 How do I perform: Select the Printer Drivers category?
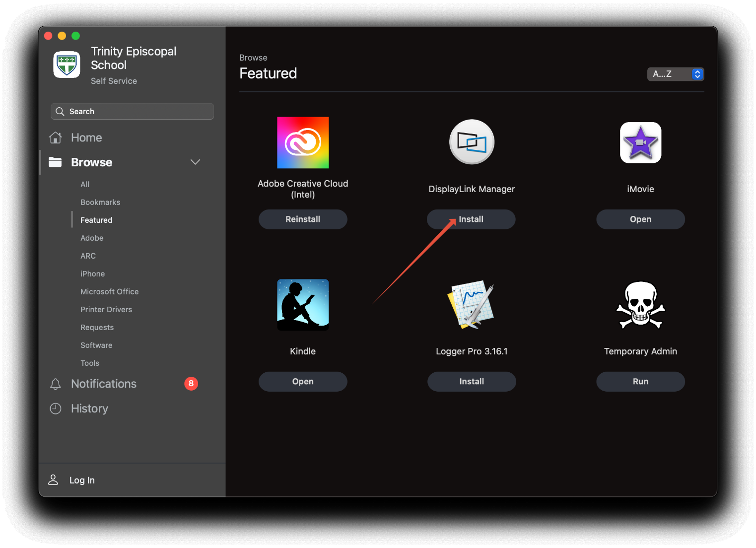[x=106, y=309]
